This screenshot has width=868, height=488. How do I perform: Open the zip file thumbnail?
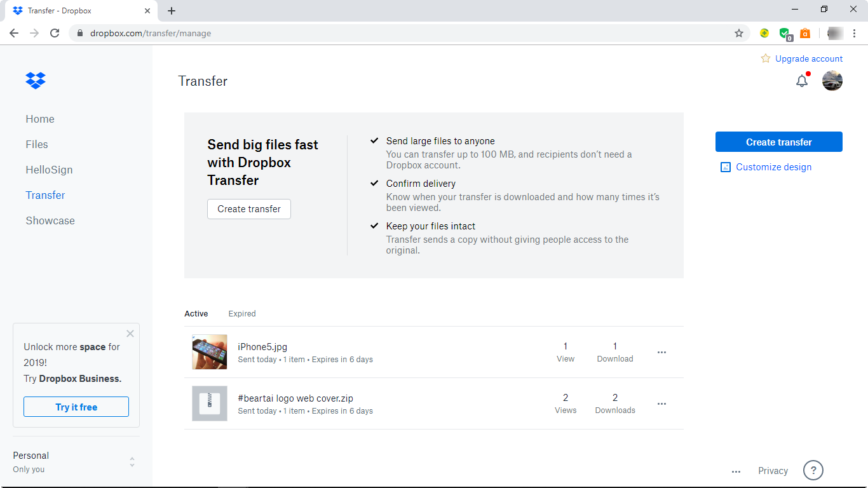(210, 403)
